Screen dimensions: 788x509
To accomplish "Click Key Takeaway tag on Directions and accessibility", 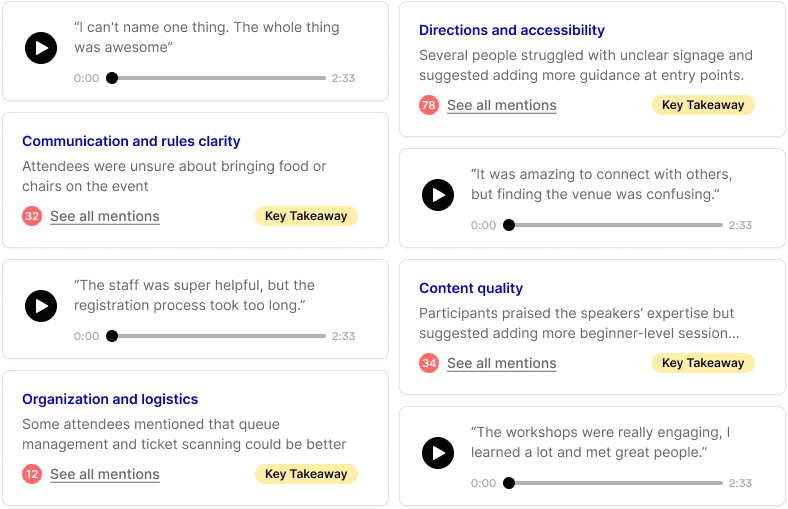I will (703, 105).
